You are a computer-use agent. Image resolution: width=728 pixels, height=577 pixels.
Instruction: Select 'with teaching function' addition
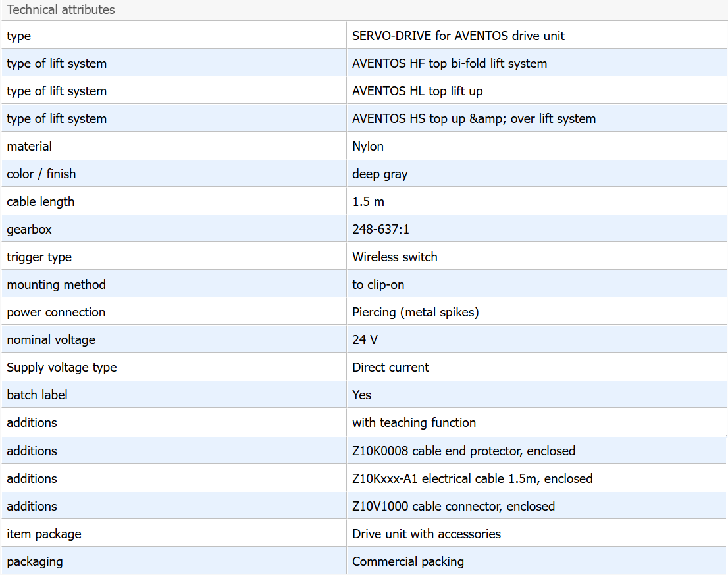click(414, 423)
